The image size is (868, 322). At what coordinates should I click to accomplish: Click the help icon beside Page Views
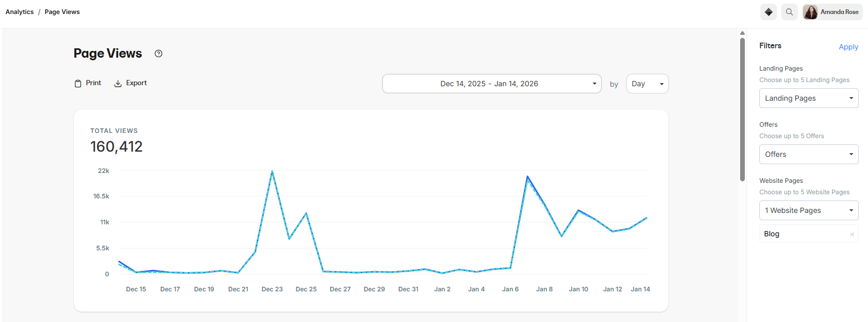coord(159,53)
